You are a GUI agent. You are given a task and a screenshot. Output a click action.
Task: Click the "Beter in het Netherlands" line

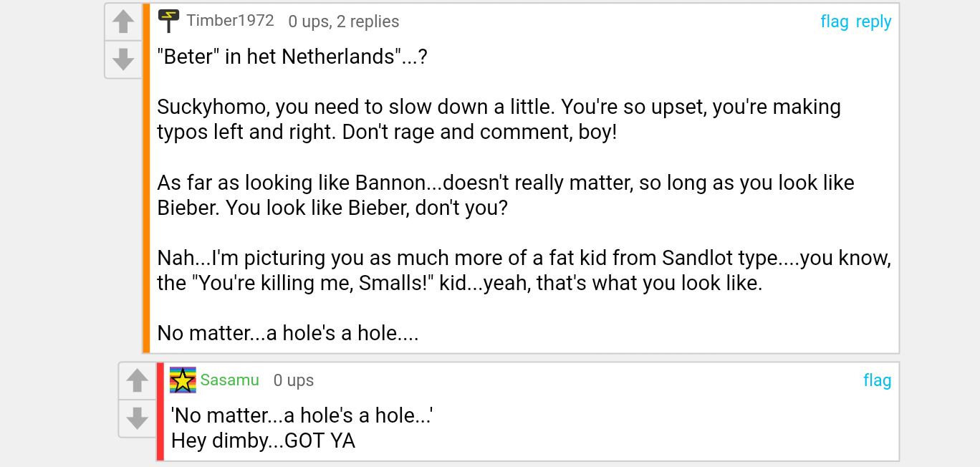pos(292,57)
